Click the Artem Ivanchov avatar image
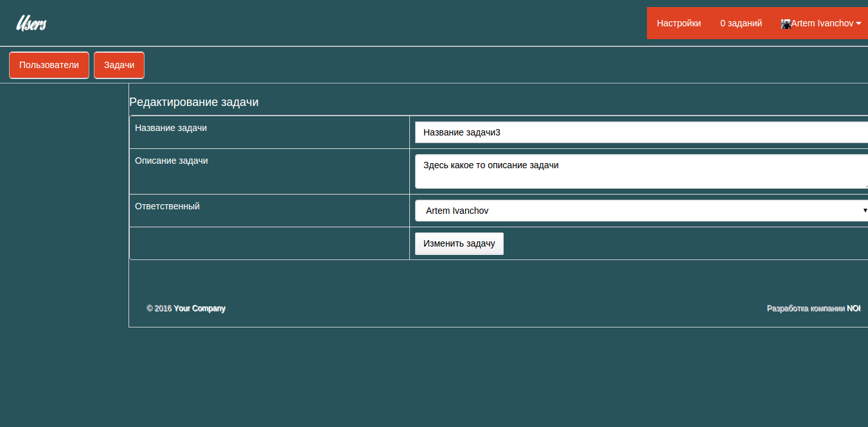Viewport: 868px width, 427px height. pos(786,24)
